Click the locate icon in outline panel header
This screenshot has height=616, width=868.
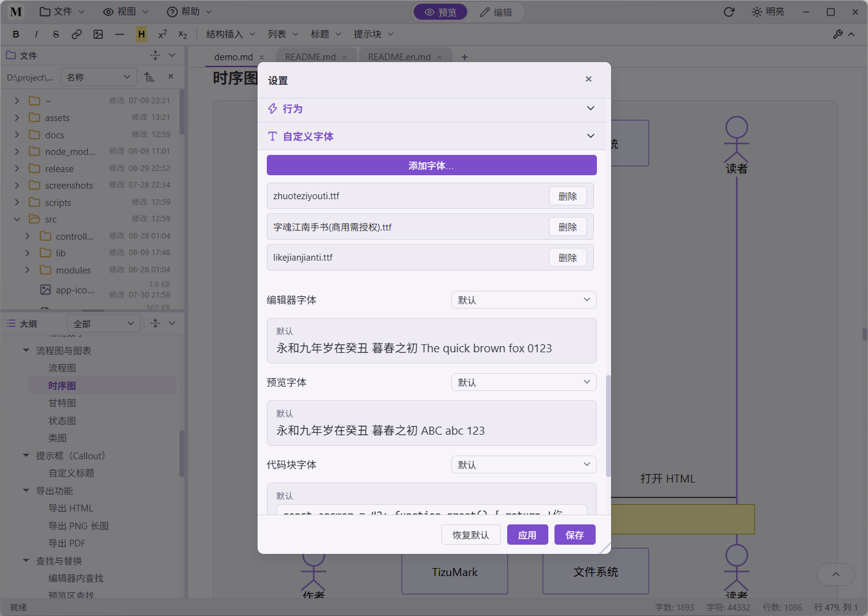pos(156,323)
